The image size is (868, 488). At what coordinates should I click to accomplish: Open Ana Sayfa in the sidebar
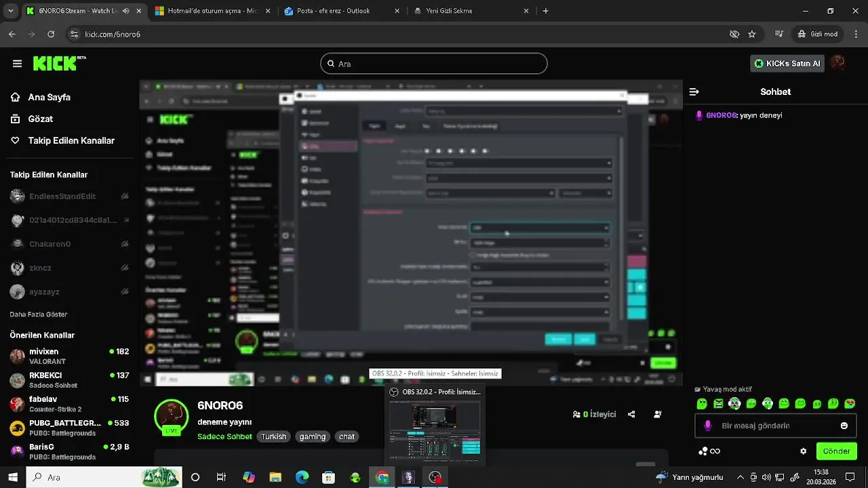[x=41, y=97]
